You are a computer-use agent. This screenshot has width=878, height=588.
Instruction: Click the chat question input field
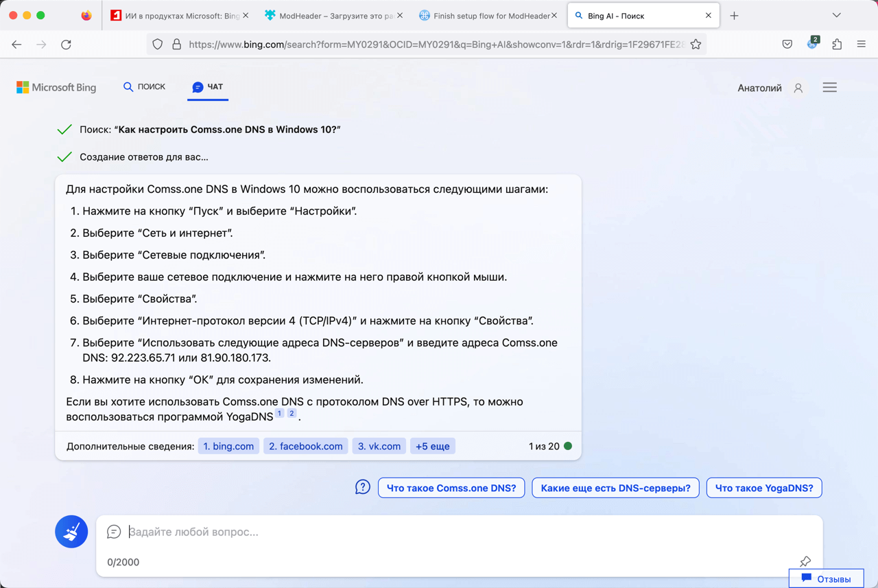point(453,532)
